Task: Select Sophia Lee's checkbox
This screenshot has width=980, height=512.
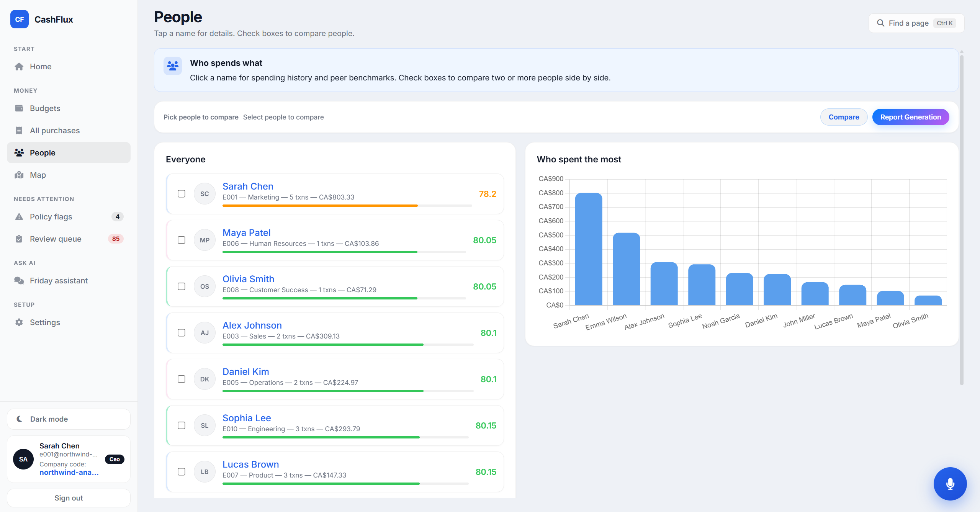Action: click(x=182, y=425)
